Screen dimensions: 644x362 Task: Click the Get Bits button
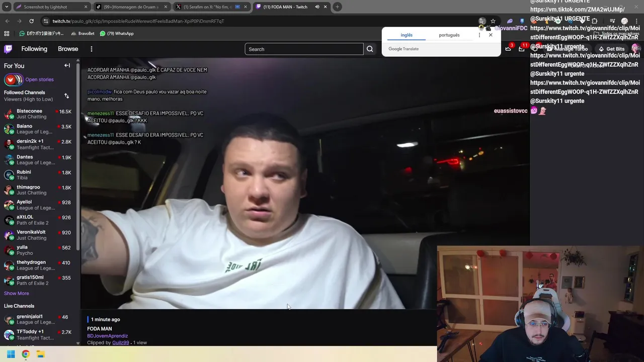611,49
